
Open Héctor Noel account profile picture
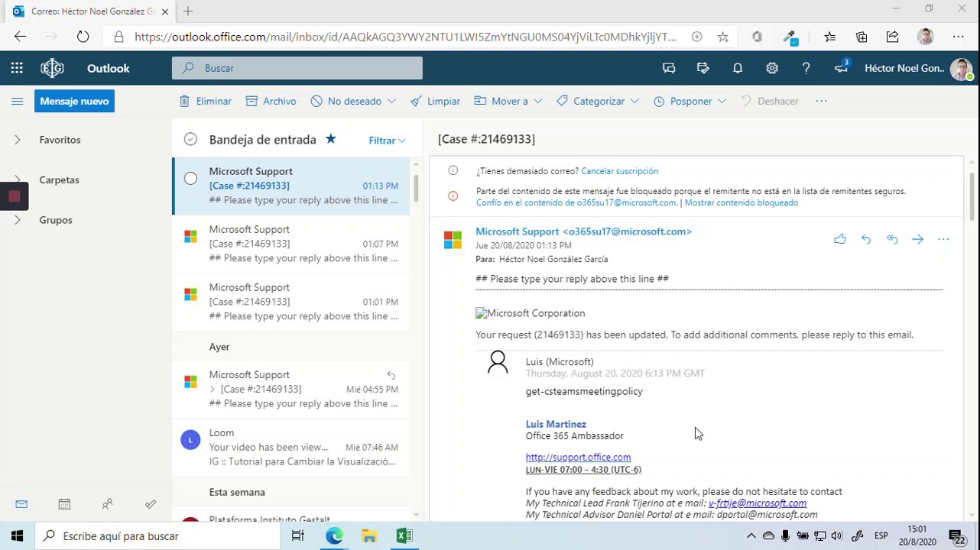click(x=961, y=69)
